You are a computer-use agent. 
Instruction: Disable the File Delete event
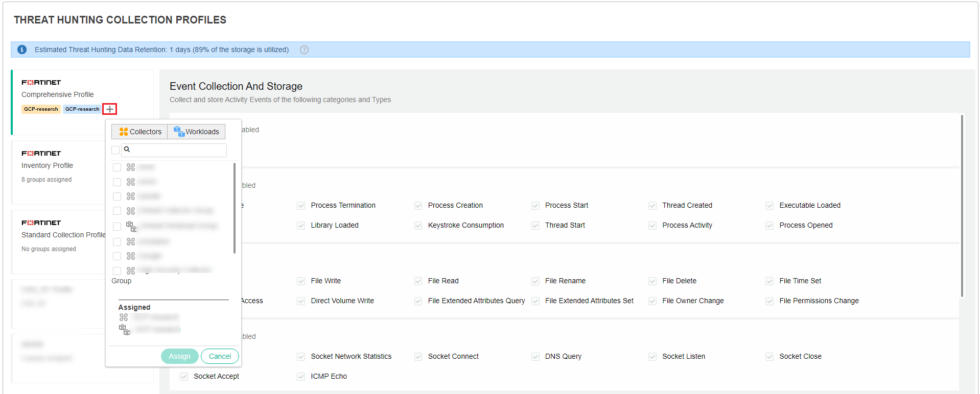click(652, 281)
